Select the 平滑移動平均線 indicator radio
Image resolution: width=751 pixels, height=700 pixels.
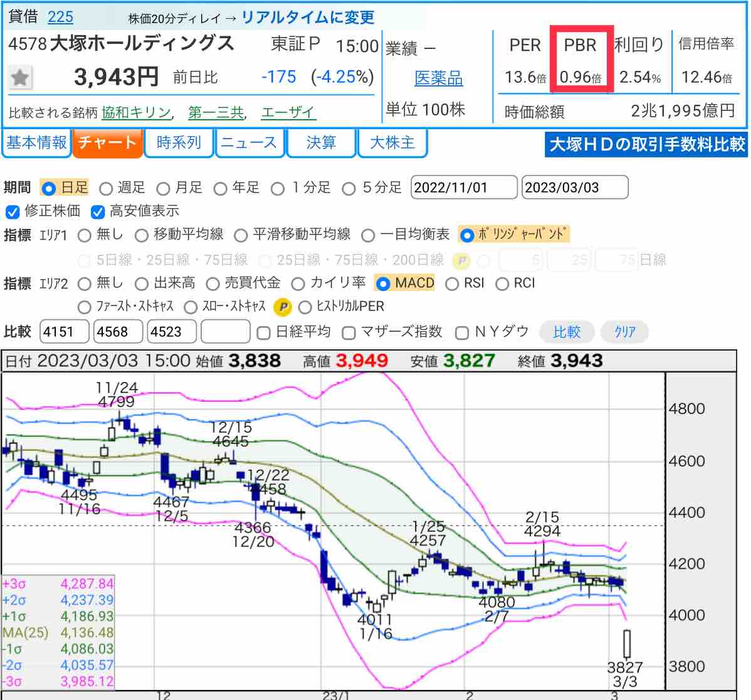point(241,235)
